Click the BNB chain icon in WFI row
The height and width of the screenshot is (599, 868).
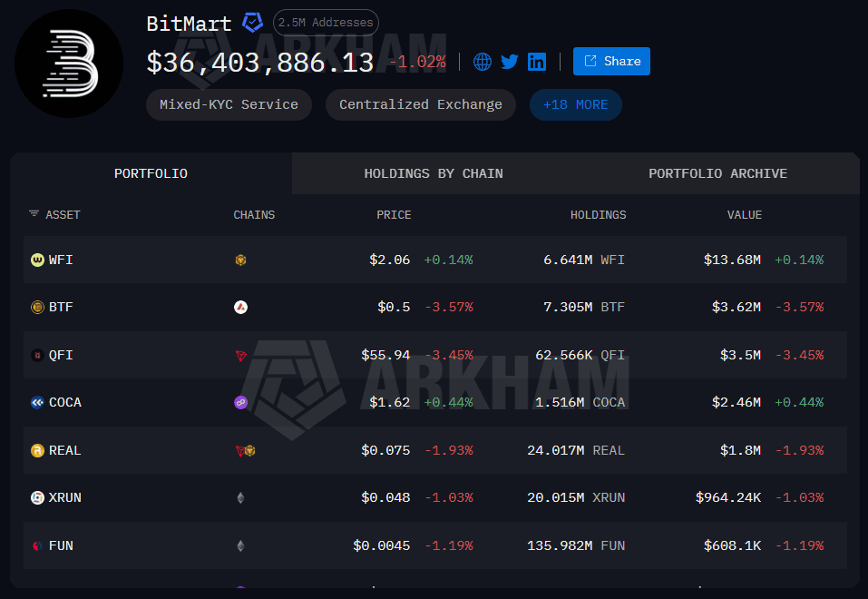click(240, 260)
